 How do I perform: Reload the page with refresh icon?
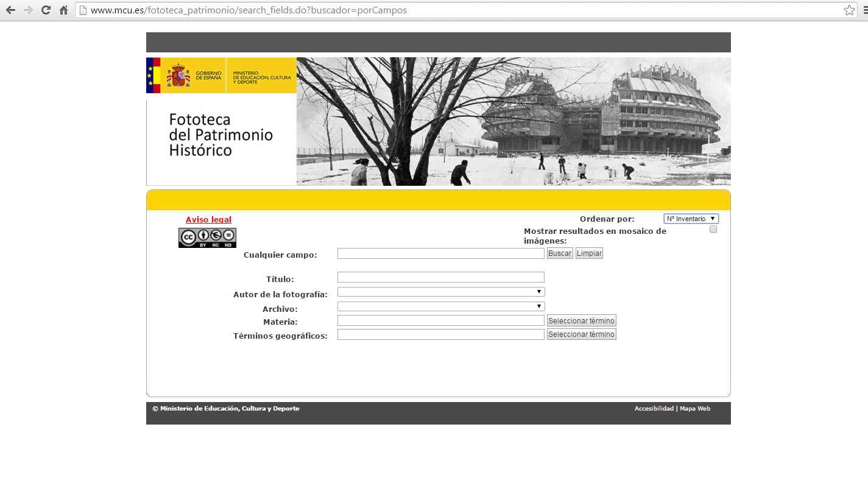pyautogui.click(x=46, y=10)
